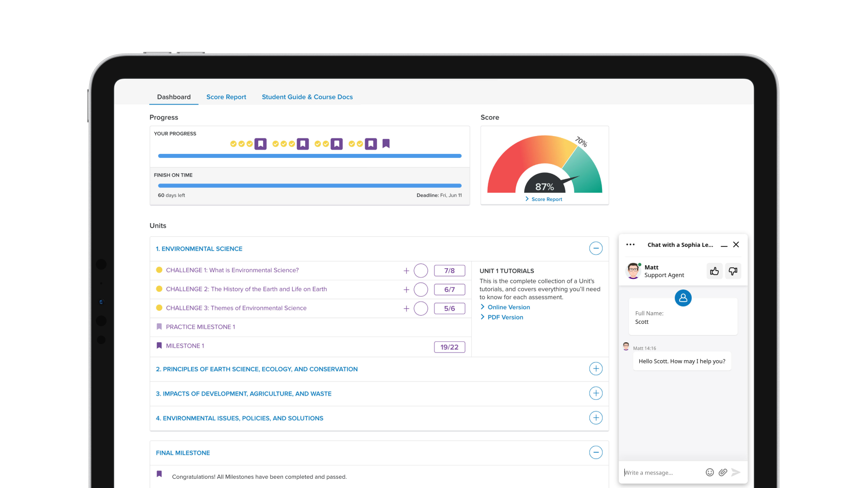Screen dimensions: 868x488
Task: Open unit 4. ENVIRONMENTAL ISSUES title
Action: 239,418
